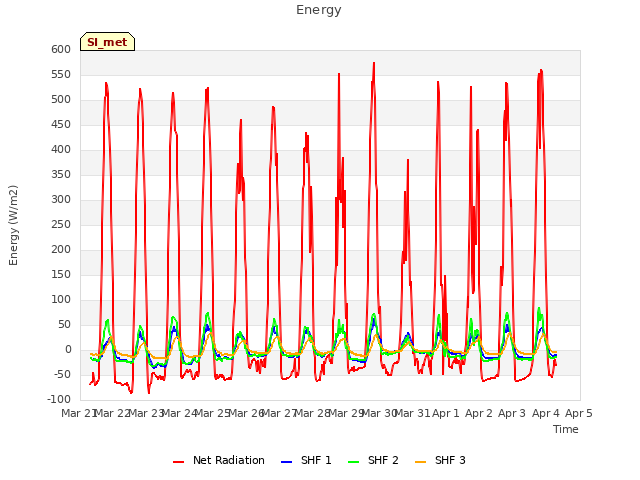Screen dimensions: 640x480
Task: Click the Apr 3 date label
Action: point(512,413)
